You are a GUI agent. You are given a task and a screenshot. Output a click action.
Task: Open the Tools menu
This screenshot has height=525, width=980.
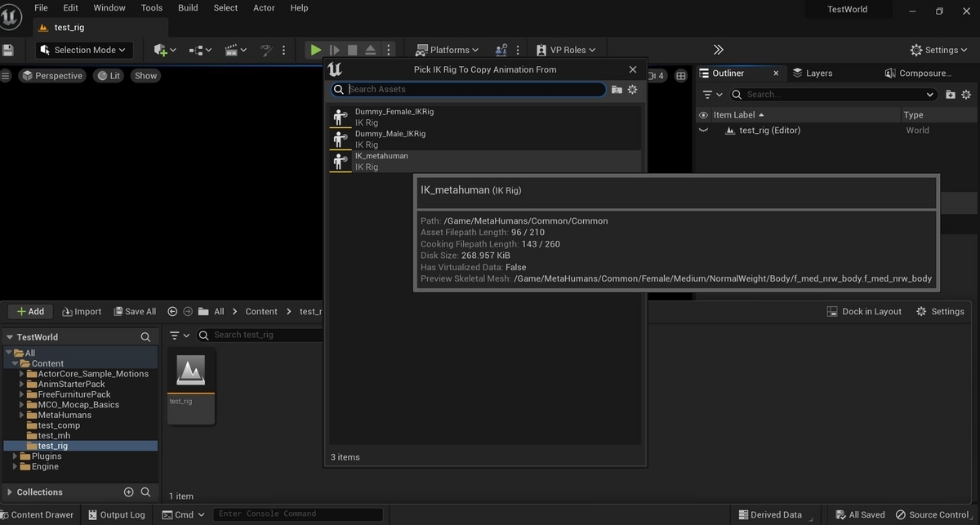tap(151, 7)
